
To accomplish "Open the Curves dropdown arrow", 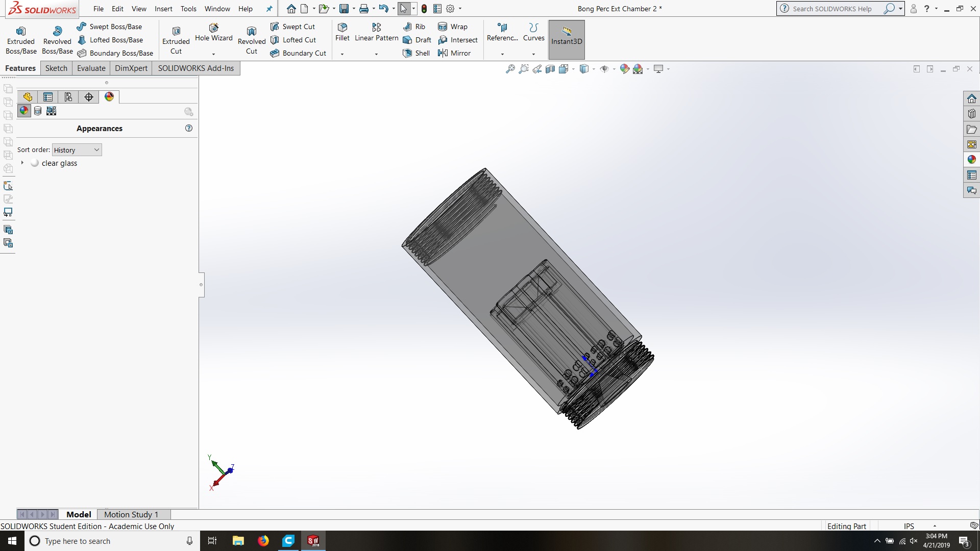I will coord(533,54).
